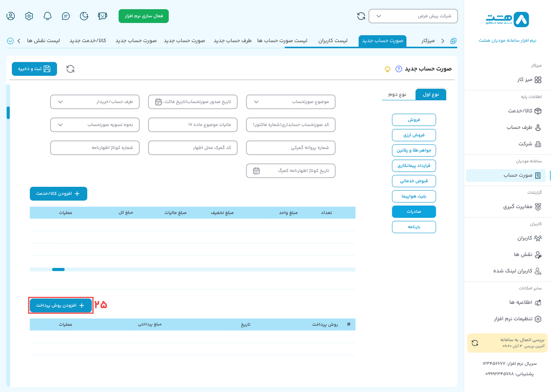Expand the موضوع صورتحساب dropdown
The image size is (551, 392).
(x=290, y=102)
